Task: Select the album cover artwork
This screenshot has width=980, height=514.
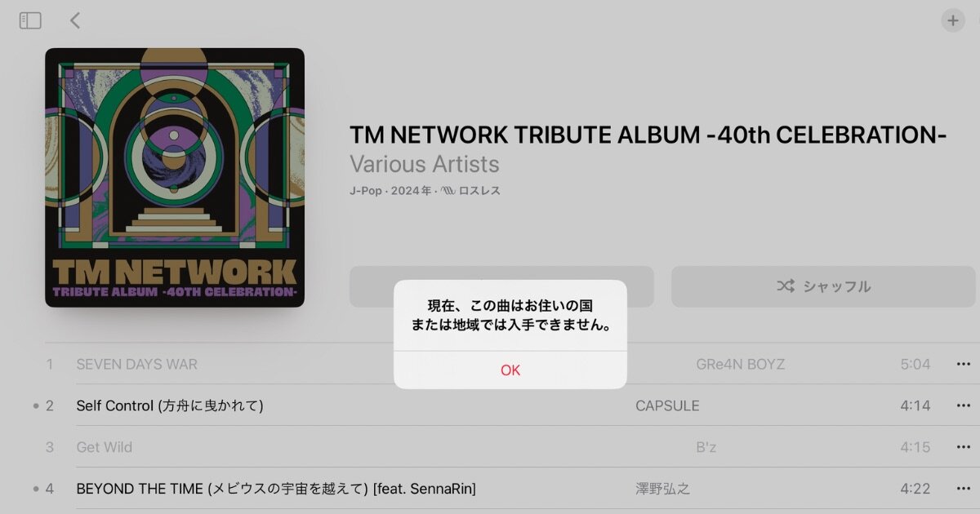Action: [x=175, y=178]
